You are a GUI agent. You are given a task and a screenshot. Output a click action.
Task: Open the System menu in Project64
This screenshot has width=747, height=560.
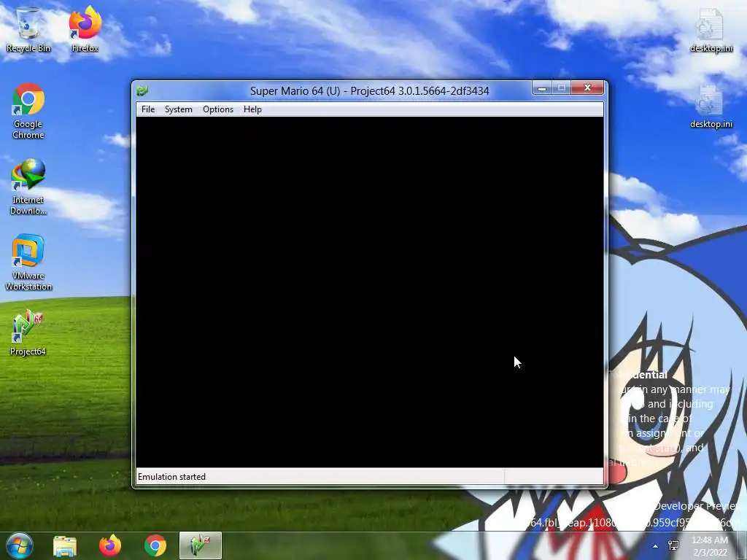(179, 109)
